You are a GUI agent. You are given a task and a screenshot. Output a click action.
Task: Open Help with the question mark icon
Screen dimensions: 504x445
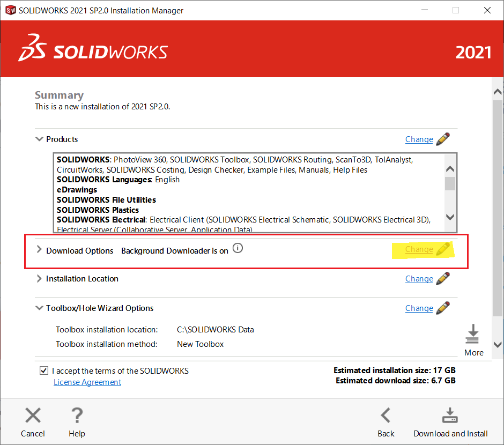77,416
